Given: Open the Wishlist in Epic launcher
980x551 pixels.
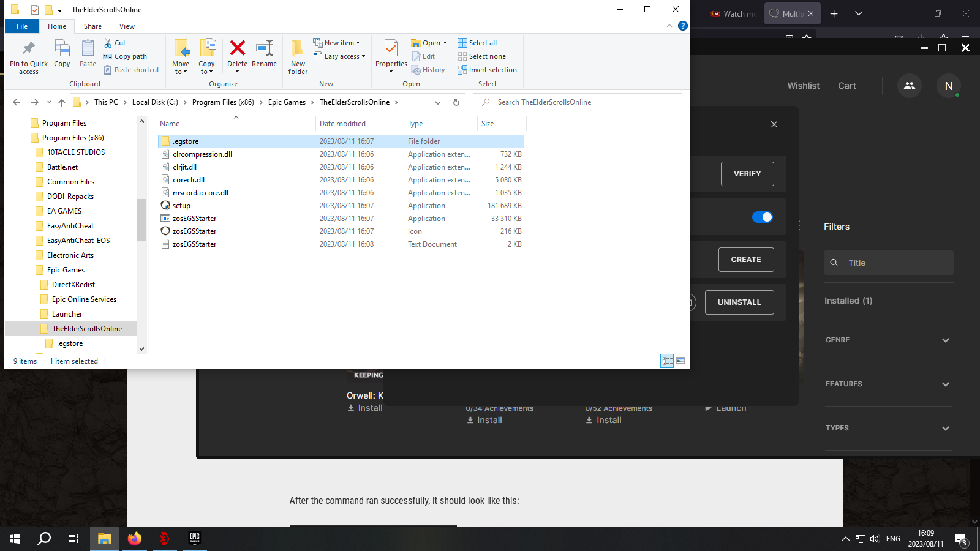Looking at the screenshot, I should pyautogui.click(x=803, y=86).
